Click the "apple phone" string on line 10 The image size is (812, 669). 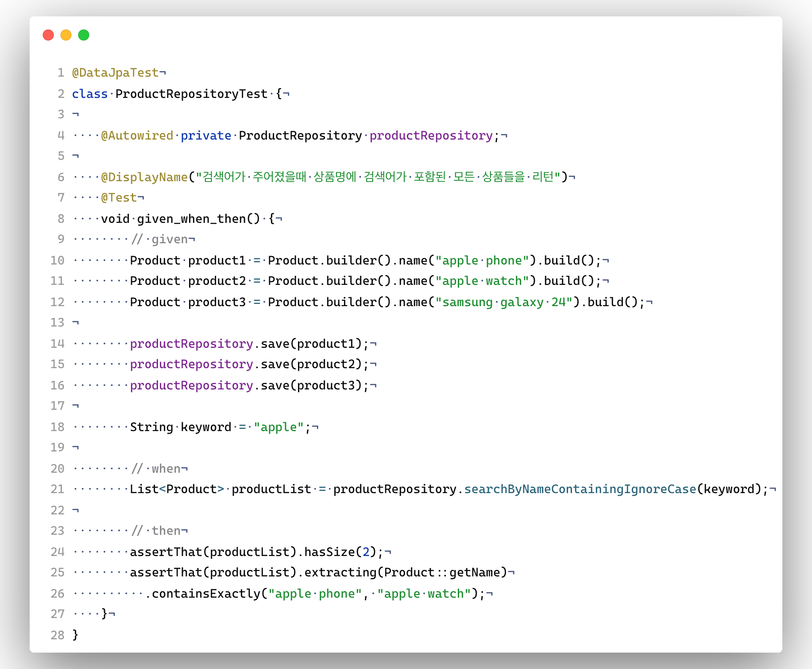click(482, 261)
